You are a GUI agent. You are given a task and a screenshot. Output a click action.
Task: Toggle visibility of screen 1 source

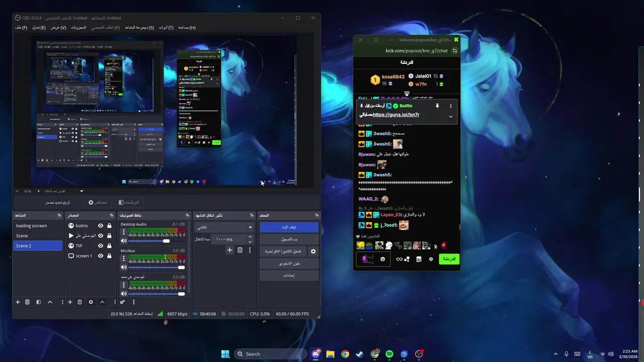pyautogui.click(x=101, y=256)
